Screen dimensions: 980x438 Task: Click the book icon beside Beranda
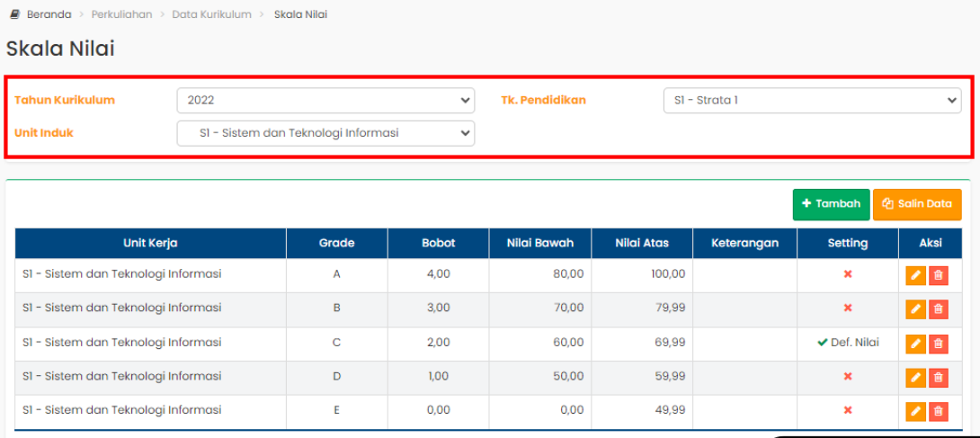click(x=15, y=13)
